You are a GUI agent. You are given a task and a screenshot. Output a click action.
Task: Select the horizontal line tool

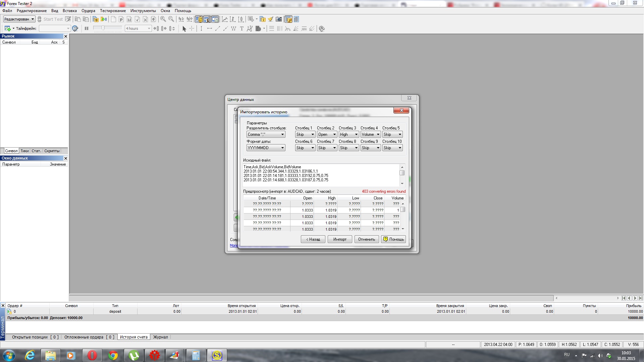point(209,29)
